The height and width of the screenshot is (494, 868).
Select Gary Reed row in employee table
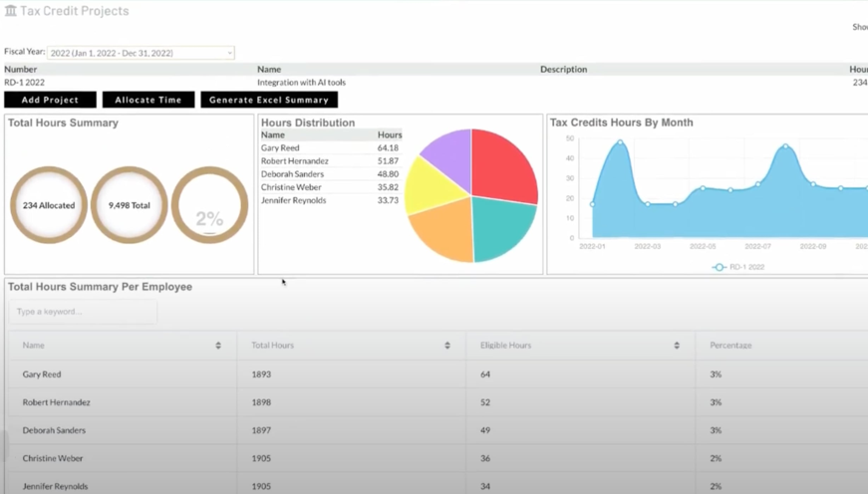pyautogui.click(x=42, y=374)
